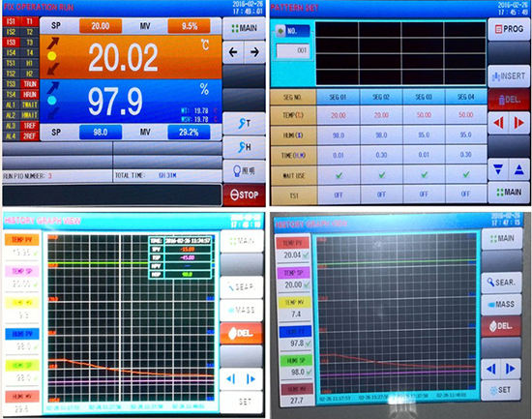
Task: Select the TEMP PV red color legend
Action: click(x=293, y=244)
